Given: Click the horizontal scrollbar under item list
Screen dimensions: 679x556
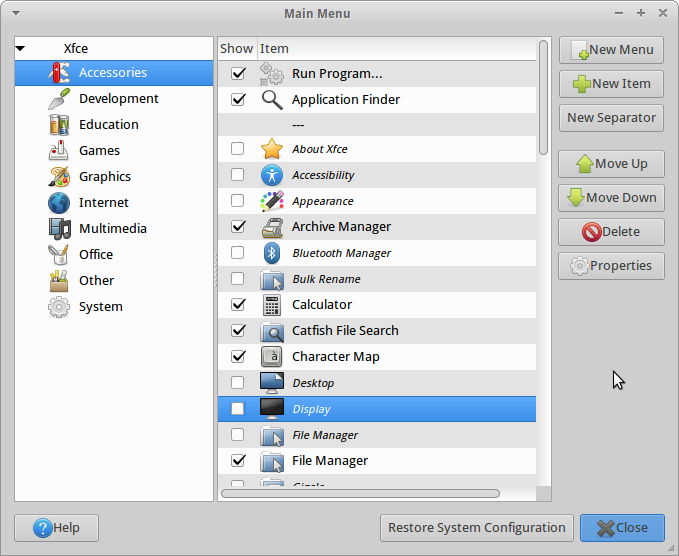Looking at the screenshot, I should [360, 494].
